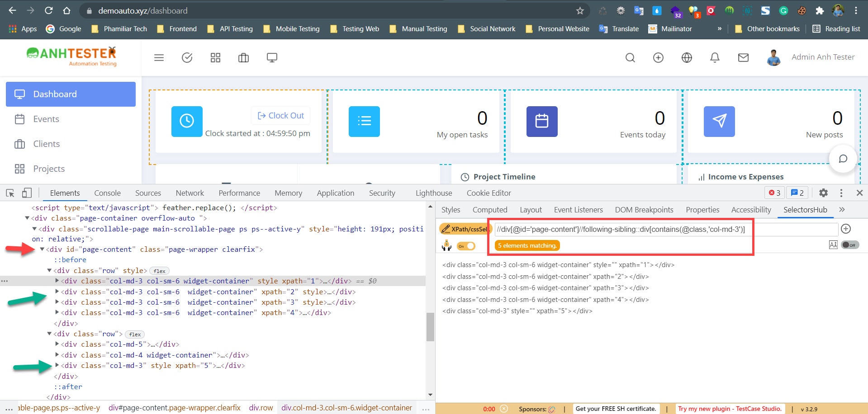Click Try my new plugin TestCase Studio
868x414 pixels.
click(x=730, y=409)
